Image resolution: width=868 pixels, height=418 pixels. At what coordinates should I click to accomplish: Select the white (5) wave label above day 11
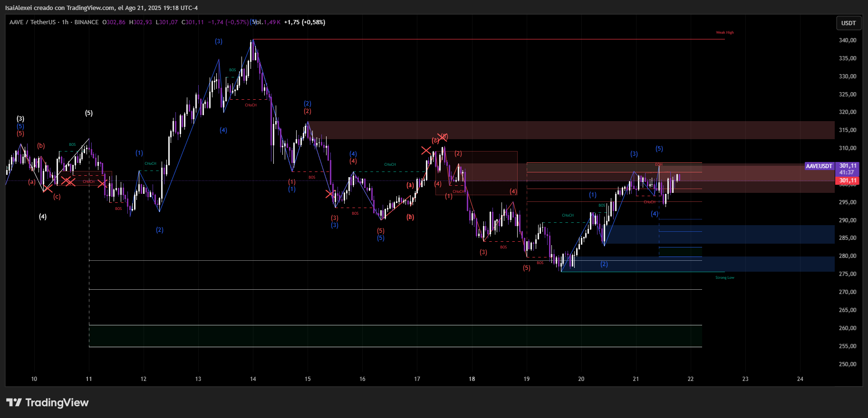pyautogui.click(x=89, y=113)
